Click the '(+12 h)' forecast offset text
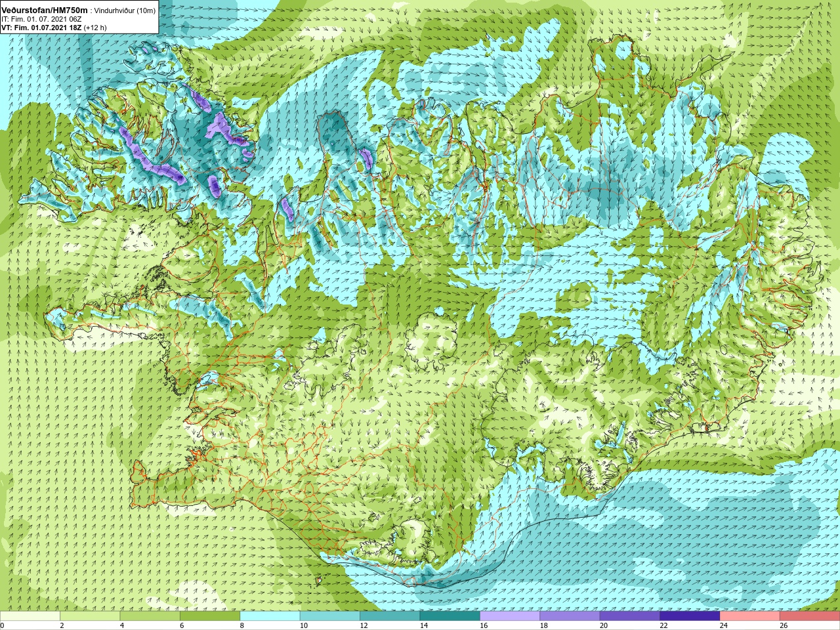 [95, 28]
